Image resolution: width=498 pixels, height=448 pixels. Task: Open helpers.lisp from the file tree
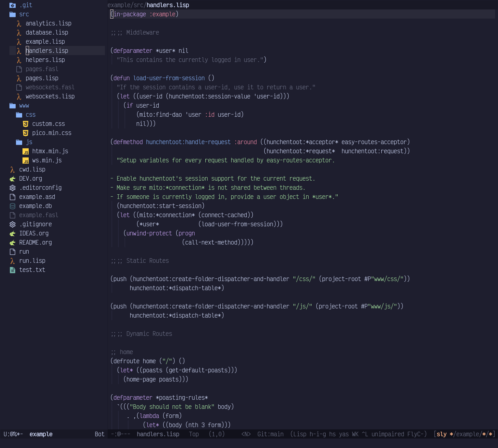click(45, 60)
